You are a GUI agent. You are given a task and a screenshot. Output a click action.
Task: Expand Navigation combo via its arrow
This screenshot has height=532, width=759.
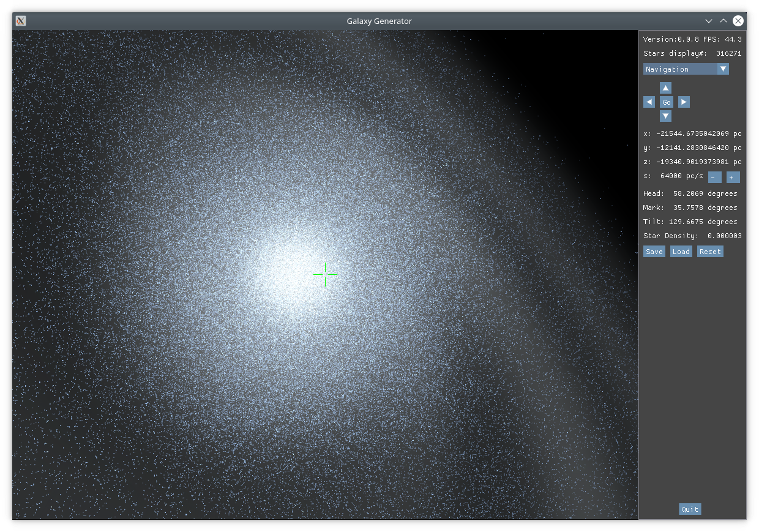723,69
